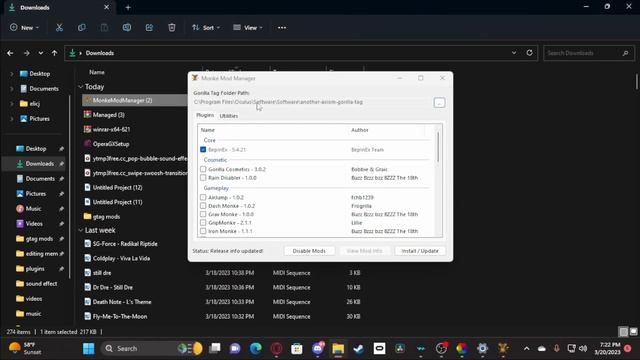The width and height of the screenshot is (640, 360).
Task: Sort files by Name column header
Action: (x=97, y=72)
